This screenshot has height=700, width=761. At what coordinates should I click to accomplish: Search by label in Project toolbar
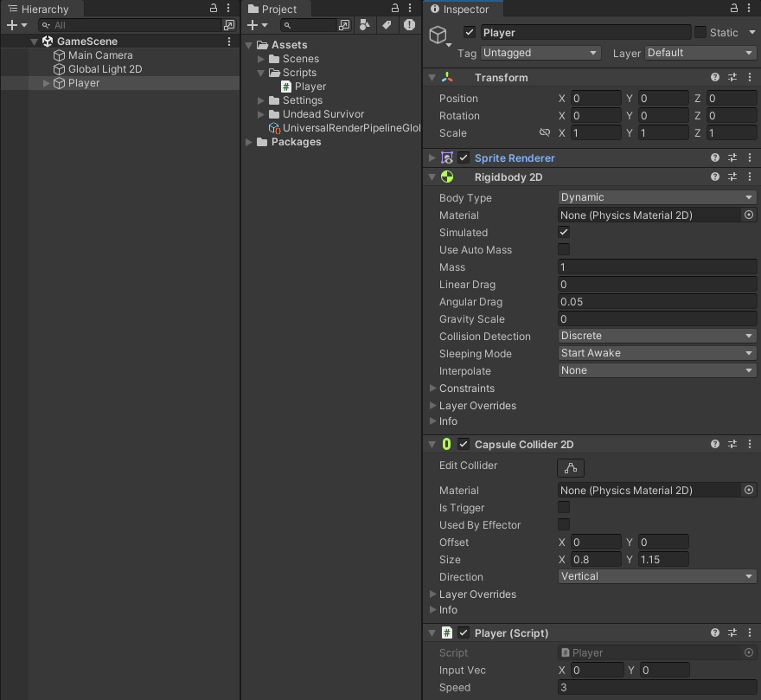click(x=387, y=25)
